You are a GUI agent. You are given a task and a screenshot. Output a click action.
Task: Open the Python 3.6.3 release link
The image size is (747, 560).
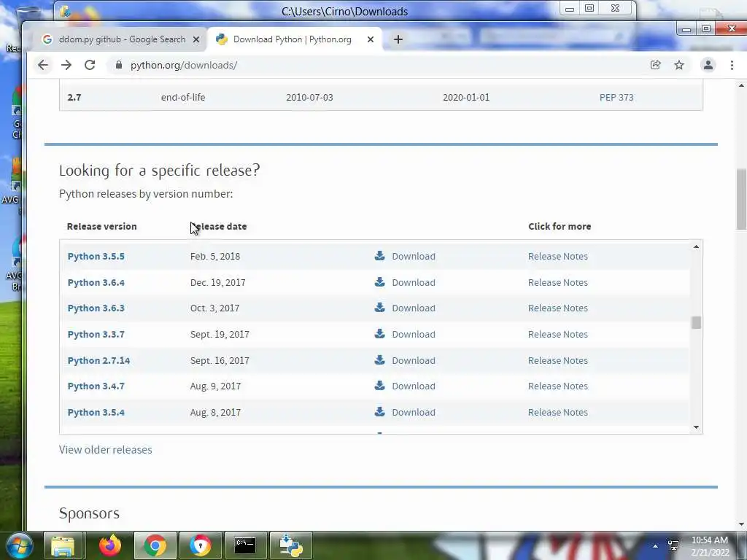click(96, 308)
